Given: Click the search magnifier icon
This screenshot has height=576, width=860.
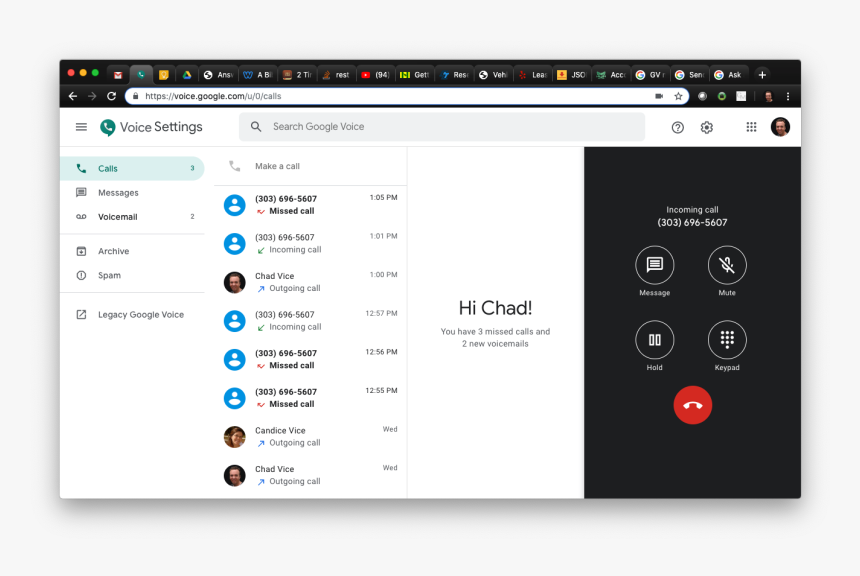Looking at the screenshot, I should [x=256, y=127].
